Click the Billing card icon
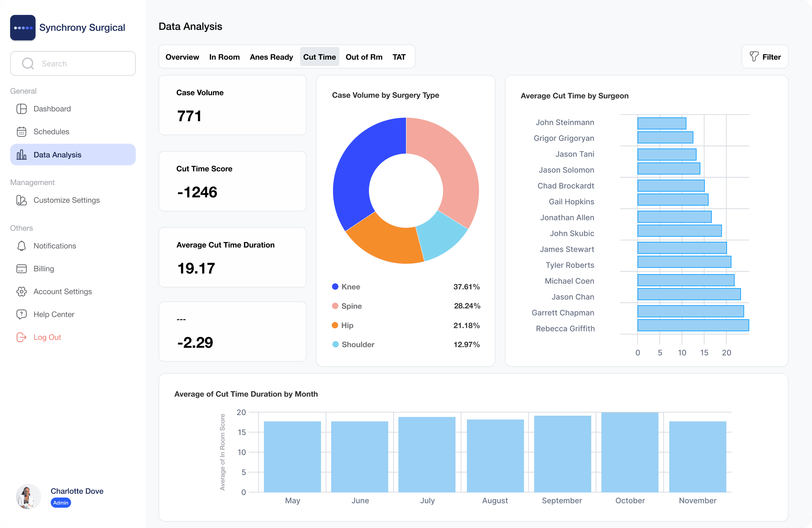 pos(22,269)
